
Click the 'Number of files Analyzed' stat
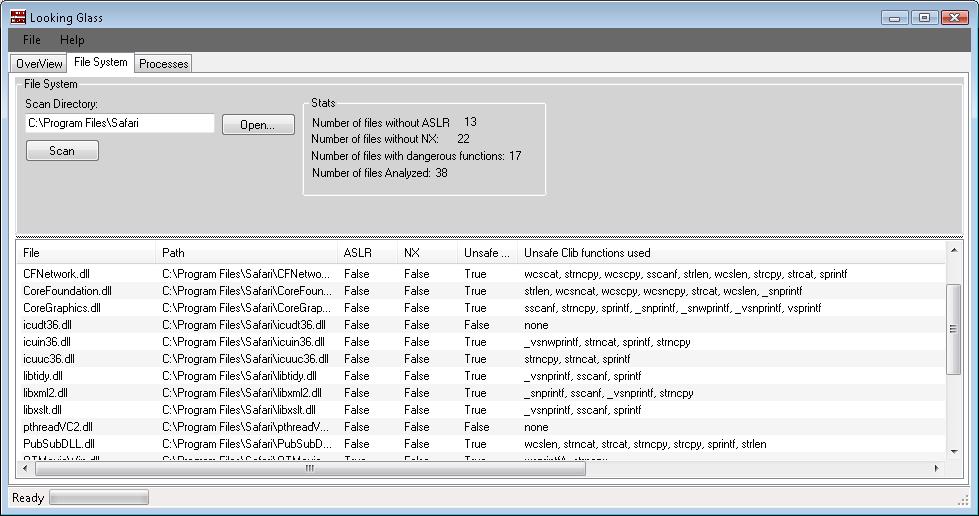coord(380,172)
